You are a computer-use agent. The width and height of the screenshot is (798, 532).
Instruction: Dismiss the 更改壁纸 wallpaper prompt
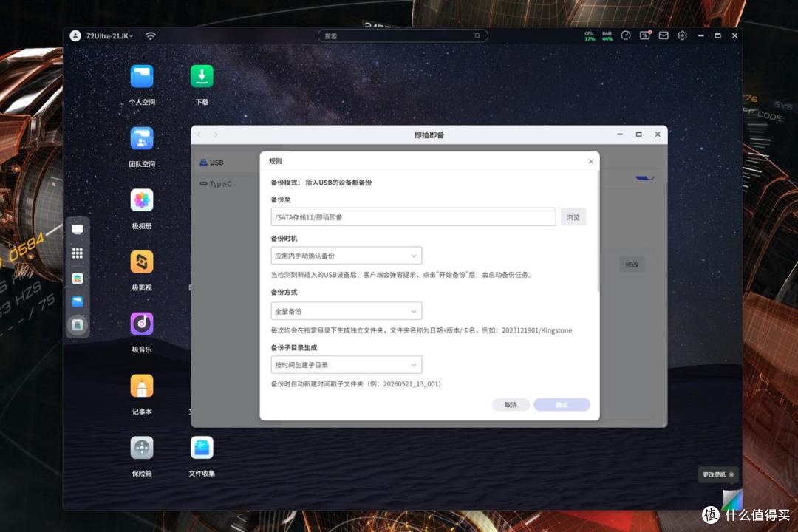tap(731, 474)
